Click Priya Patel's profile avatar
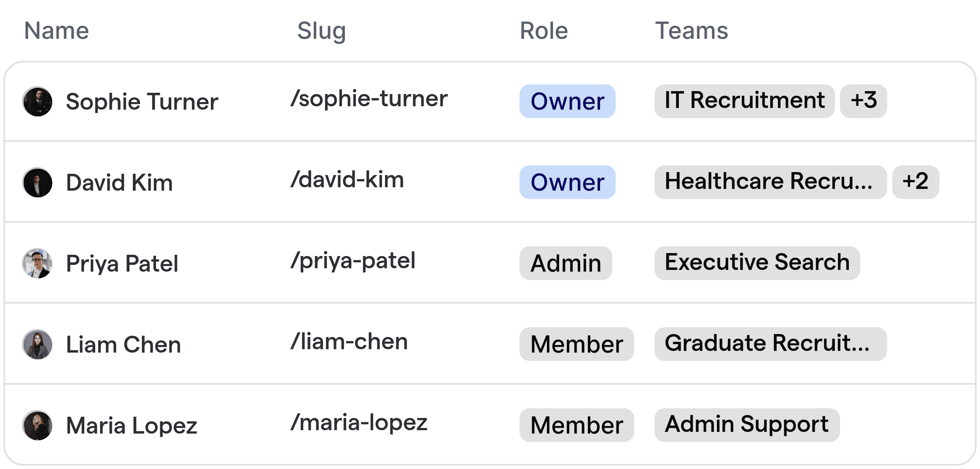 click(x=37, y=263)
